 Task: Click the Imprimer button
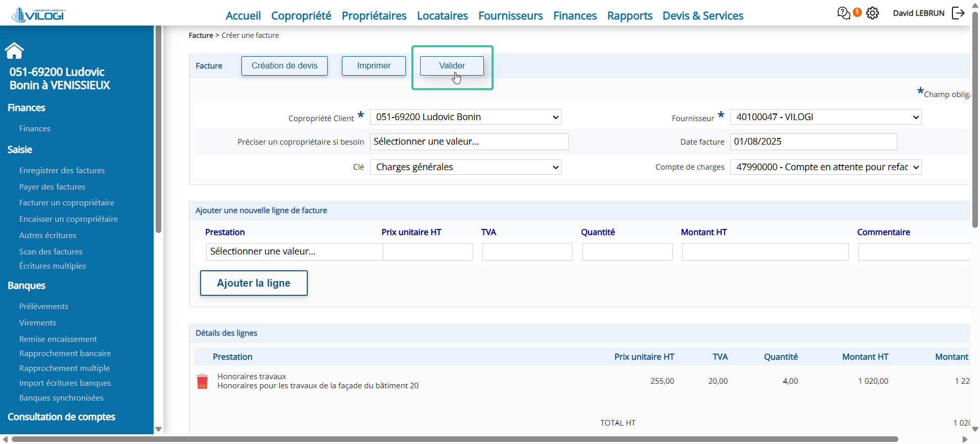pyautogui.click(x=374, y=66)
